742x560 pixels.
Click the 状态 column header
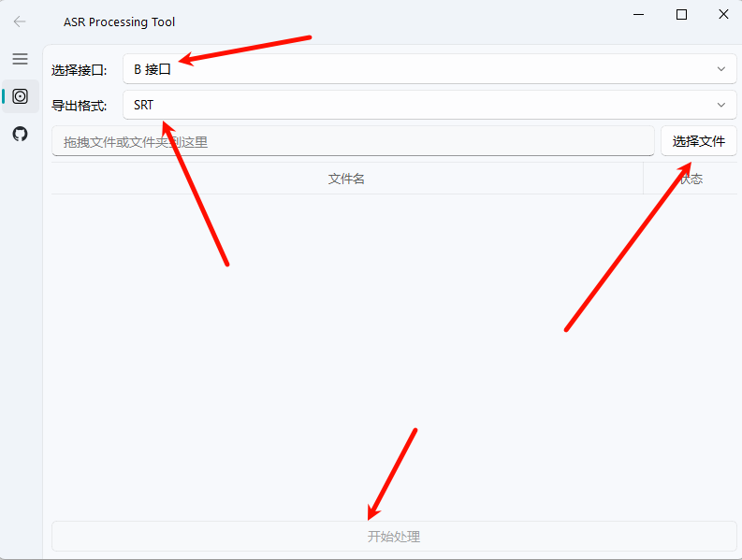tap(691, 179)
